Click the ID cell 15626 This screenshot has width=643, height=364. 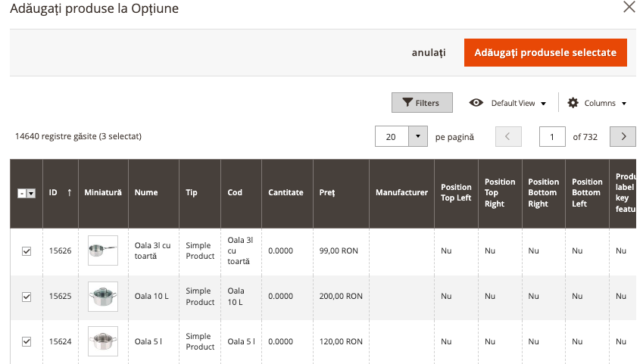61,250
